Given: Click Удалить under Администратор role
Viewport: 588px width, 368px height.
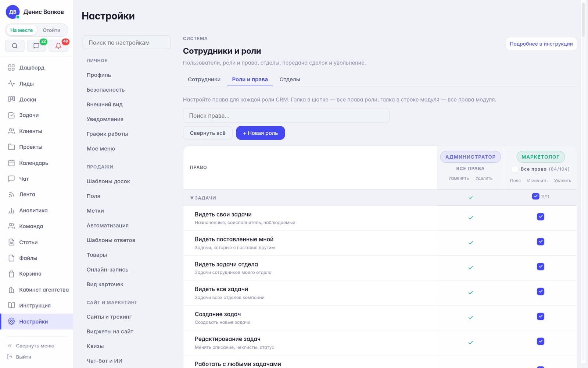Looking at the screenshot, I should coord(484,178).
